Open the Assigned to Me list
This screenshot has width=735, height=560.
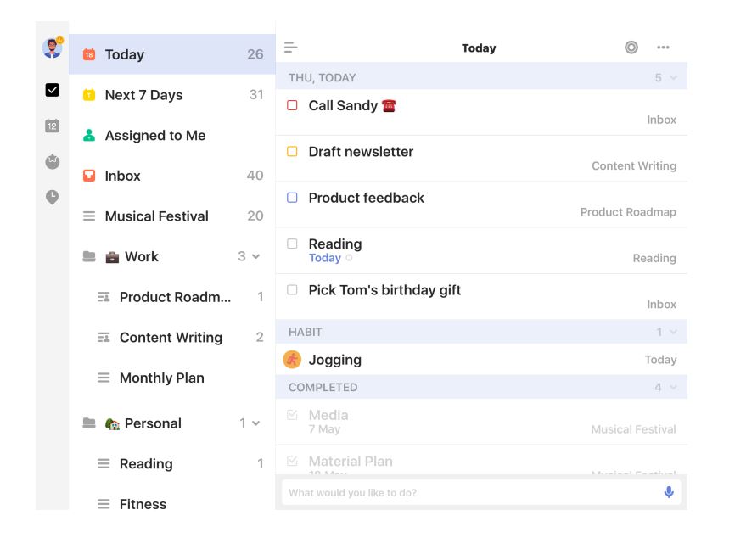coord(172,136)
